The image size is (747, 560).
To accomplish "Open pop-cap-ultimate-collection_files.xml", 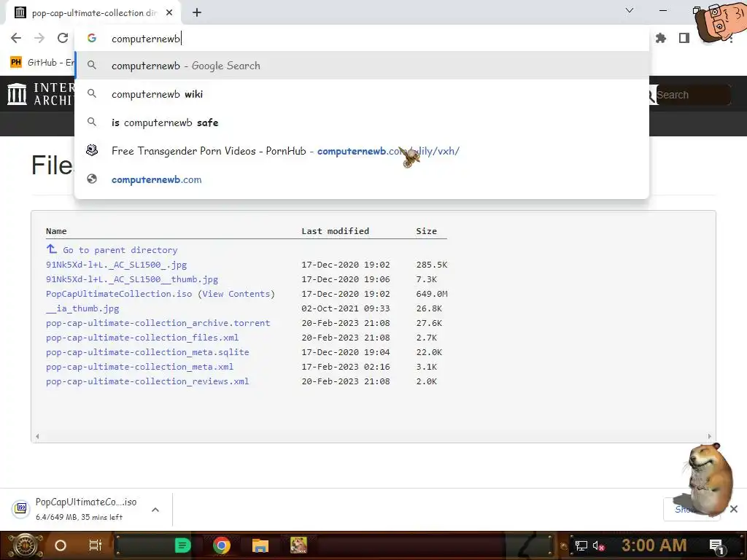I will [142, 338].
